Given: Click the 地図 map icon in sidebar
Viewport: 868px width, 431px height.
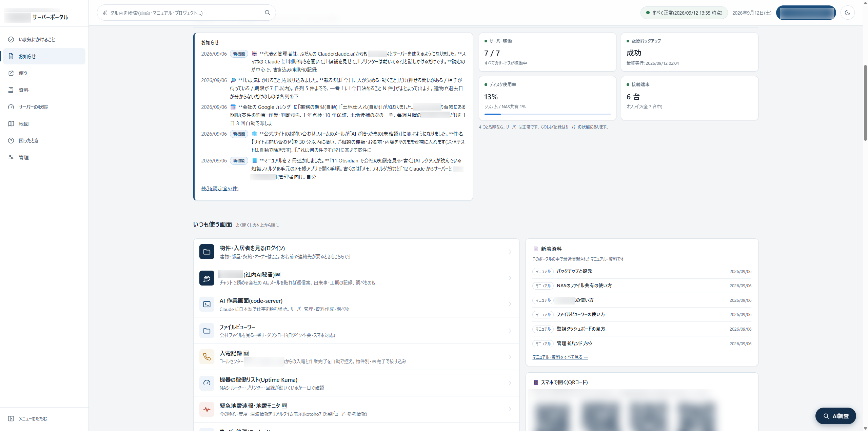Looking at the screenshot, I should [x=11, y=124].
